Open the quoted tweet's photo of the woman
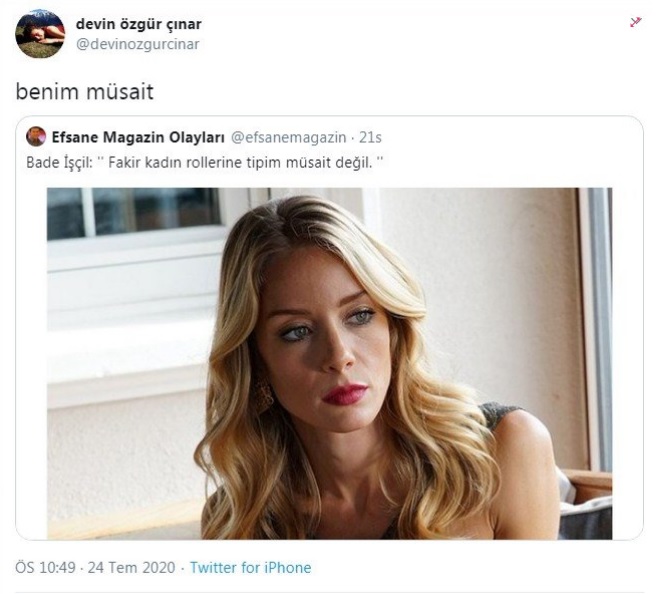Image resolution: width=667 pixels, height=594 pixels. [330, 363]
